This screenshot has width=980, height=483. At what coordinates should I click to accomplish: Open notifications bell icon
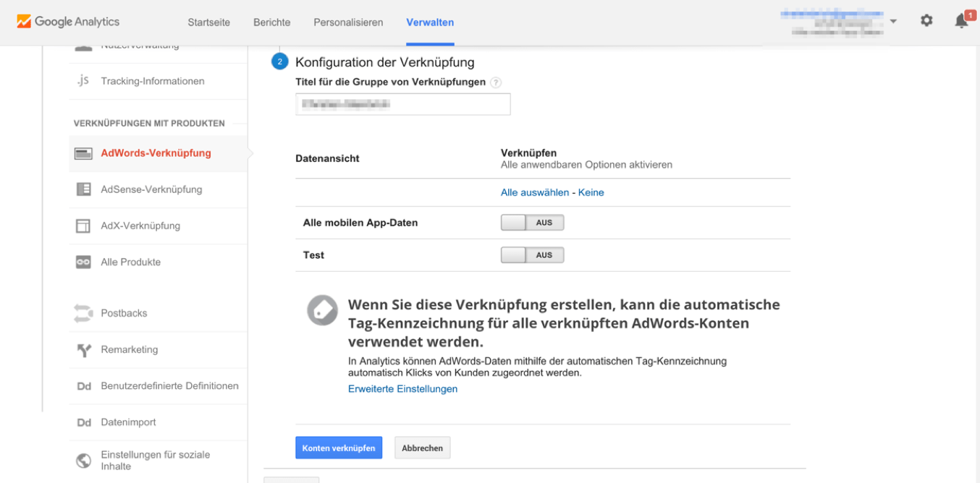pyautogui.click(x=961, y=21)
